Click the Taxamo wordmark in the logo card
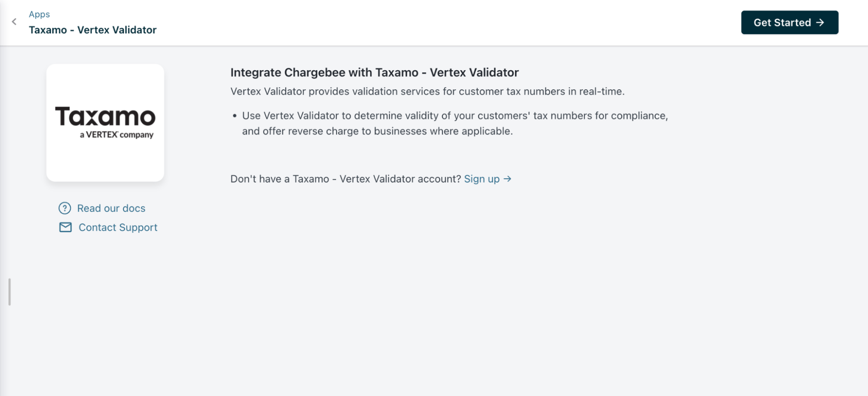 pyautogui.click(x=105, y=117)
